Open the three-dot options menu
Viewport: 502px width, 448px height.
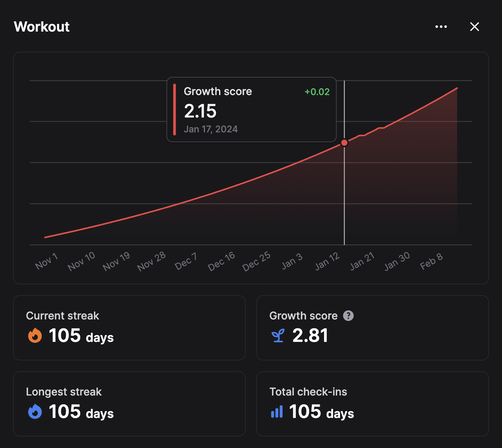441,27
